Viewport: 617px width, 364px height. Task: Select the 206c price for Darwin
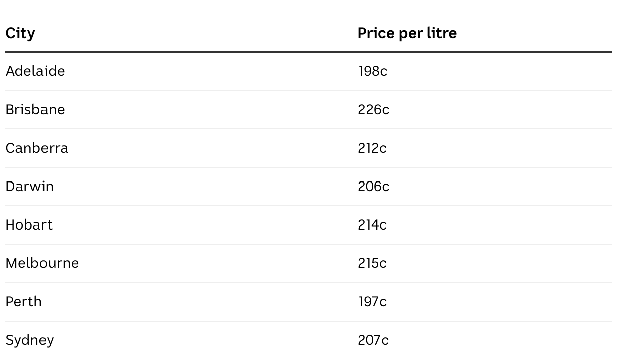coord(374,187)
